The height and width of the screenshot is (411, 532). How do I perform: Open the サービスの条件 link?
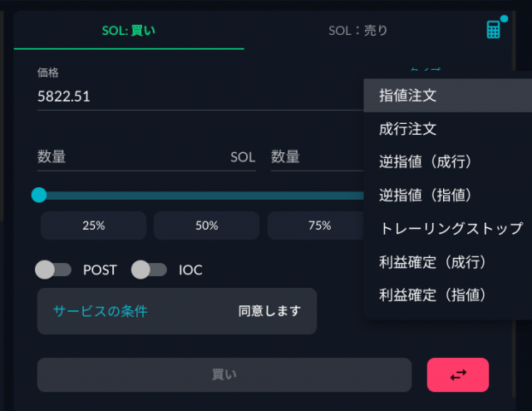[x=100, y=311]
